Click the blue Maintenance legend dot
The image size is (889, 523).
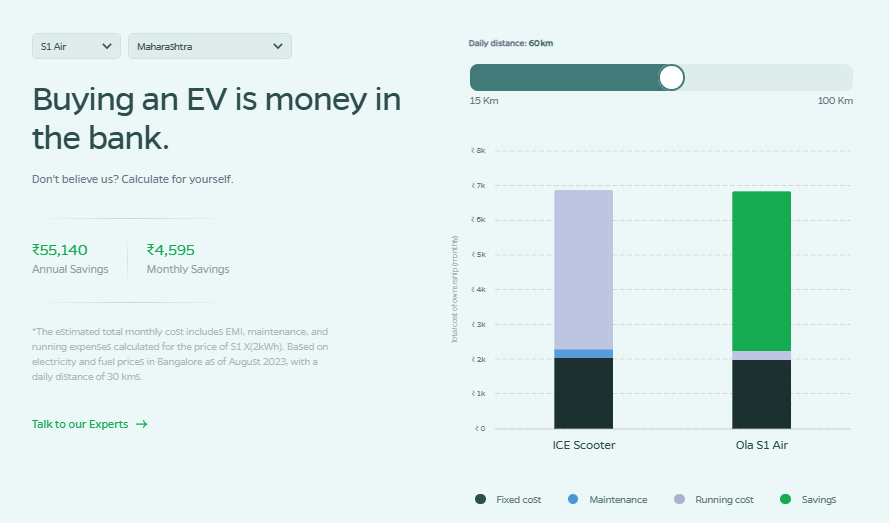point(573,499)
